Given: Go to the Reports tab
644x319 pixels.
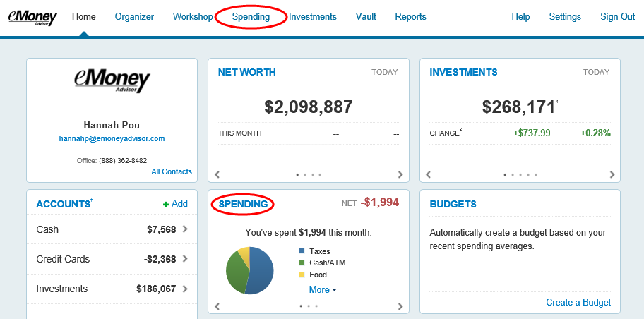Looking at the screenshot, I should 411,17.
